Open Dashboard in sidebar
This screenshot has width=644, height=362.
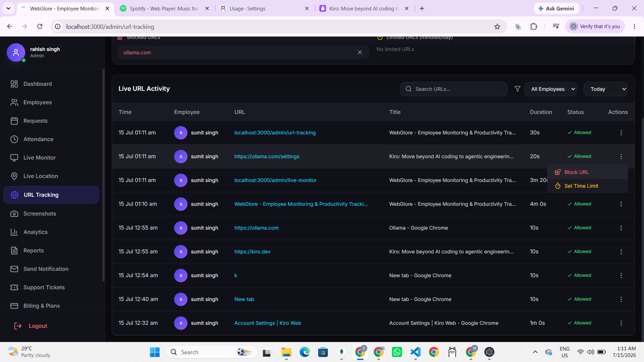click(x=51, y=84)
